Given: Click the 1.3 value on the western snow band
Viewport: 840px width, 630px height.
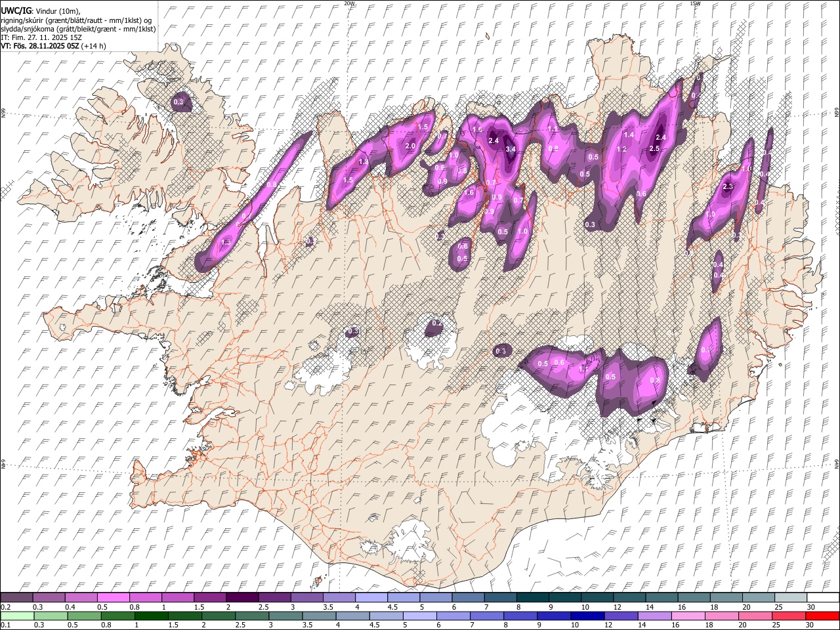Looking at the screenshot, I should point(226,243).
